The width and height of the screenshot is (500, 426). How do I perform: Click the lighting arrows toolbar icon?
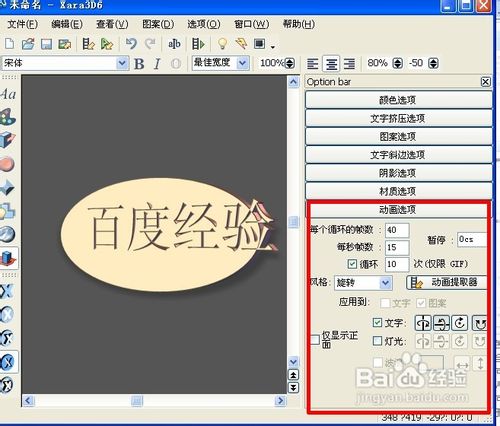pos(241,44)
